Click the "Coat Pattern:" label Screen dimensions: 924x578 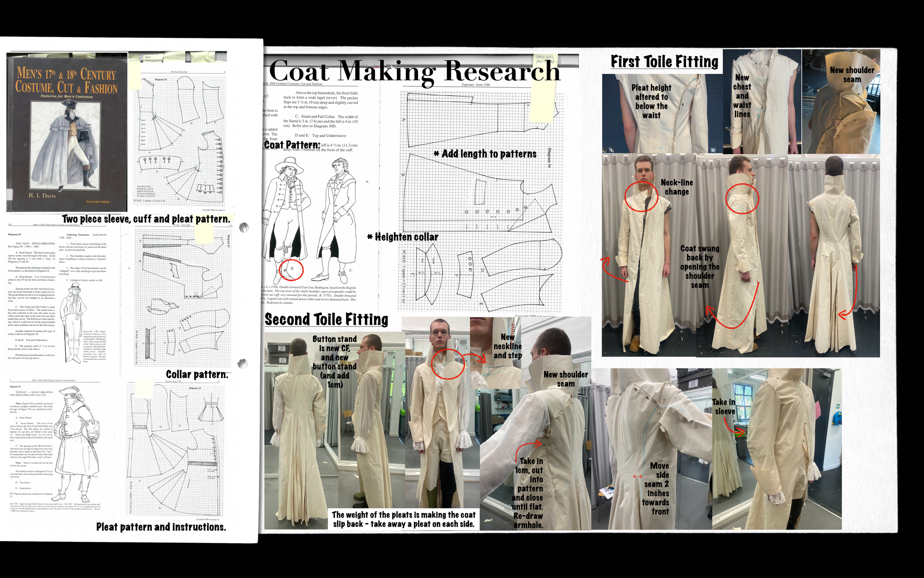292,145
